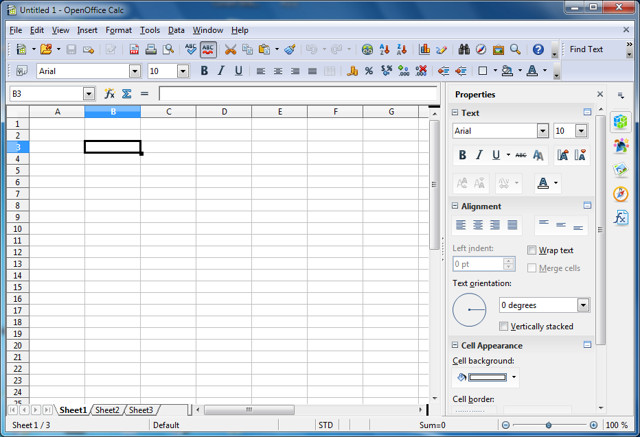Screen dimensions: 640x437
Task: Open the Functions sidebar deck icon
Action: [x=620, y=217]
